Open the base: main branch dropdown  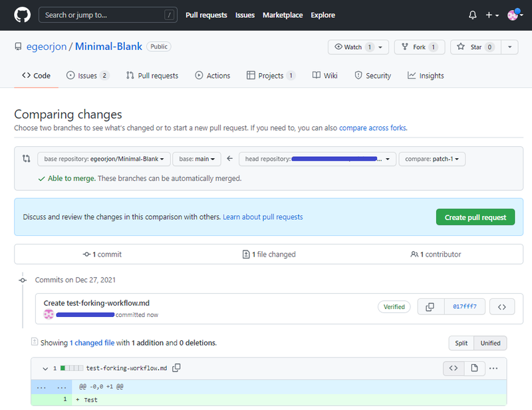[x=196, y=159]
